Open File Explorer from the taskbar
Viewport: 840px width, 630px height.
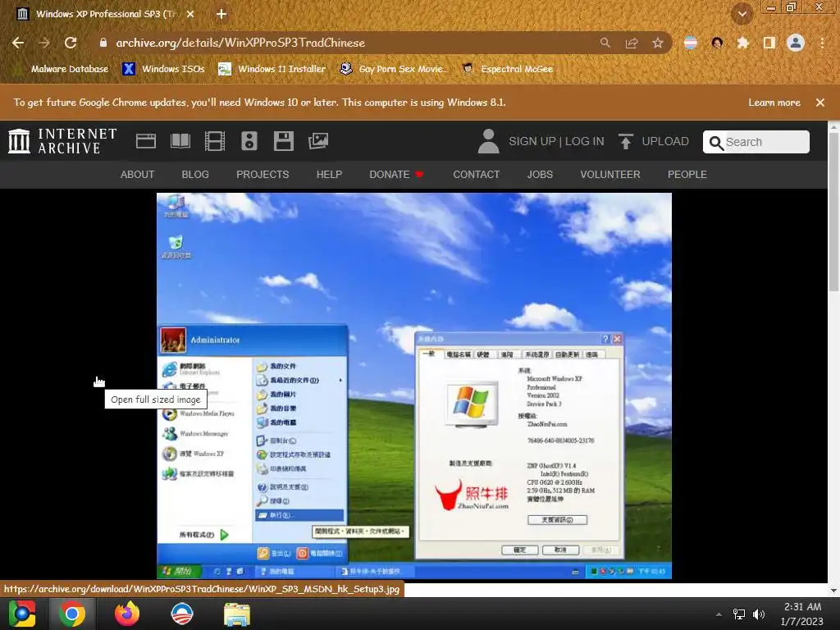(237, 614)
